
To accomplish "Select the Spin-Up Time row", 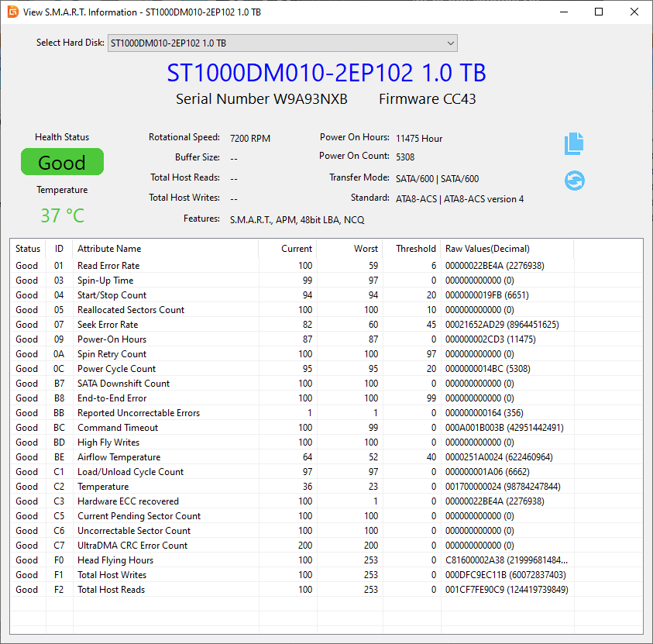I will tap(327, 281).
